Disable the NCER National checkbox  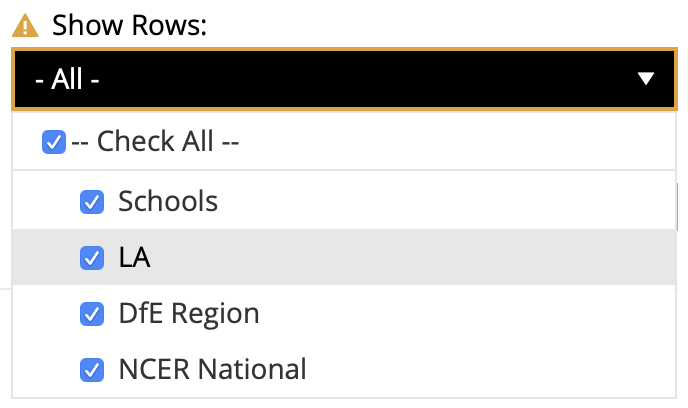tap(92, 370)
